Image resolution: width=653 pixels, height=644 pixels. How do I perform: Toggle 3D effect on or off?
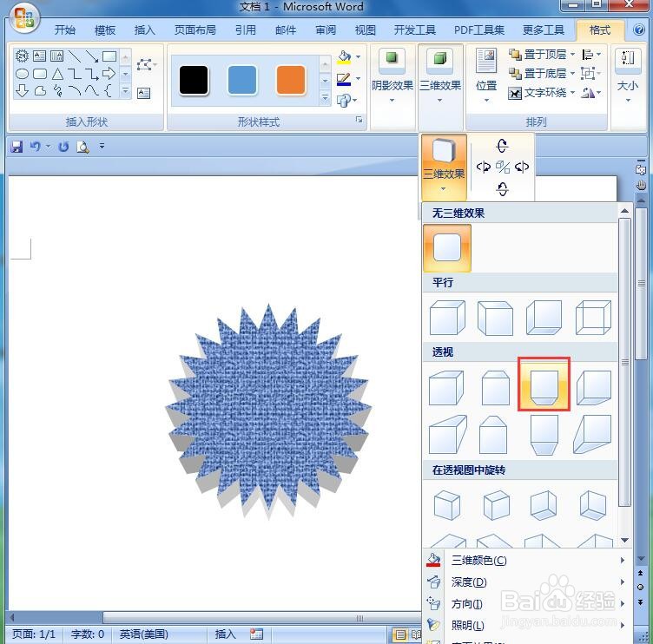[503, 168]
